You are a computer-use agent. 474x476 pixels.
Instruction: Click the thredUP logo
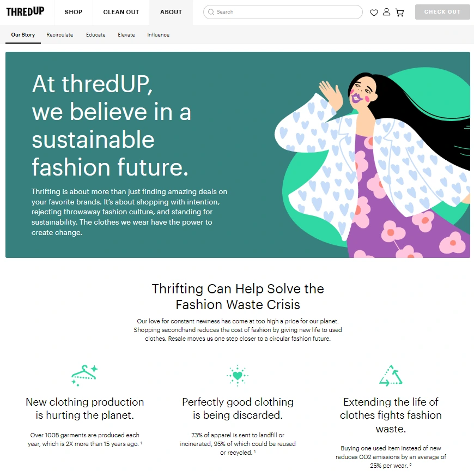pyautogui.click(x=25, y=12)
